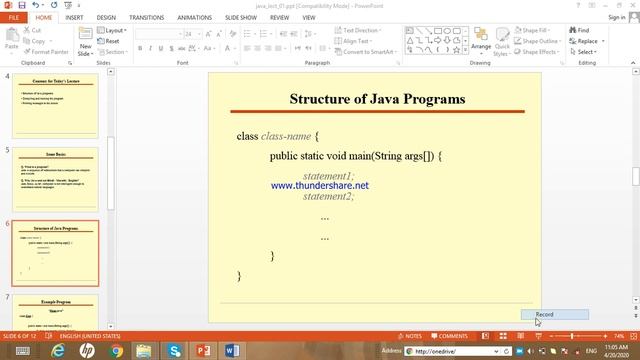Click the Find button
The width and height of the screenshot is (640, 360).
[x=579, y=30]
